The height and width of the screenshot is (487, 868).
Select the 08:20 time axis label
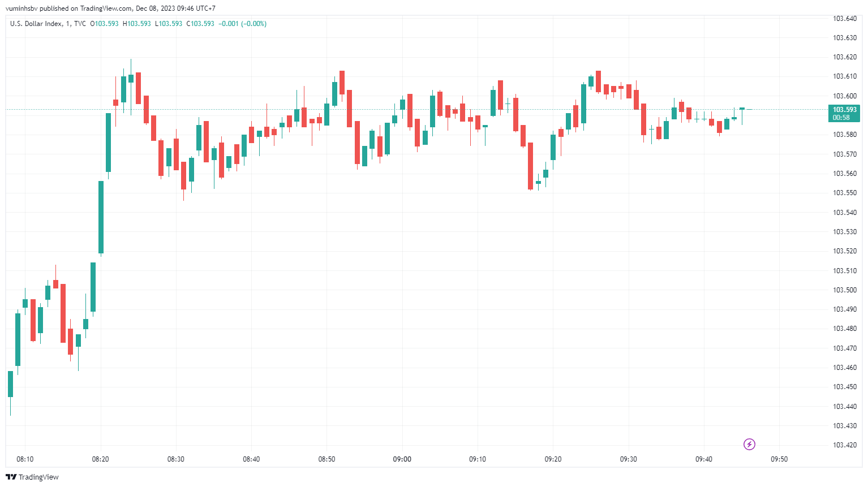click(x=100, y=459)
